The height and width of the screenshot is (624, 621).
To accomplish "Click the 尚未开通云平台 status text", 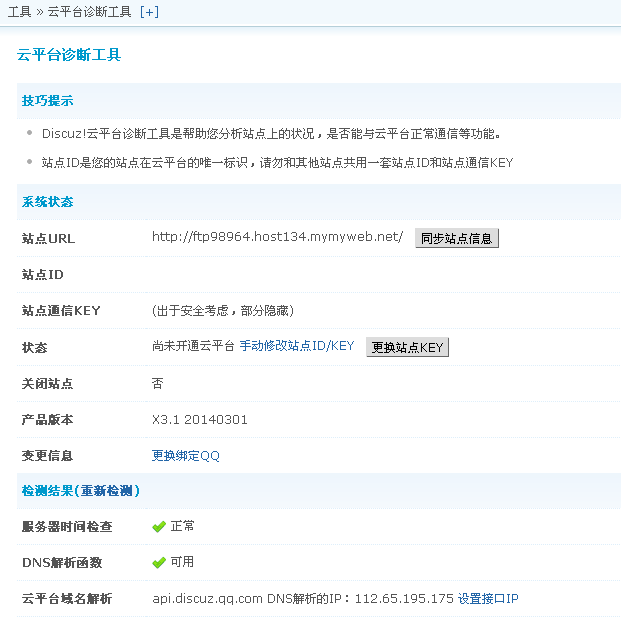I will pyautogui.click(x=193, y=346).
